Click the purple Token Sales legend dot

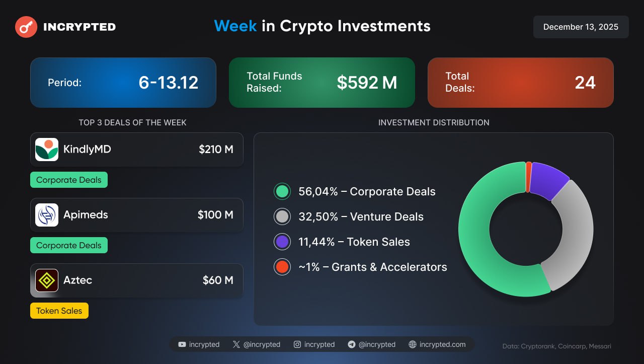coord(282,242)
